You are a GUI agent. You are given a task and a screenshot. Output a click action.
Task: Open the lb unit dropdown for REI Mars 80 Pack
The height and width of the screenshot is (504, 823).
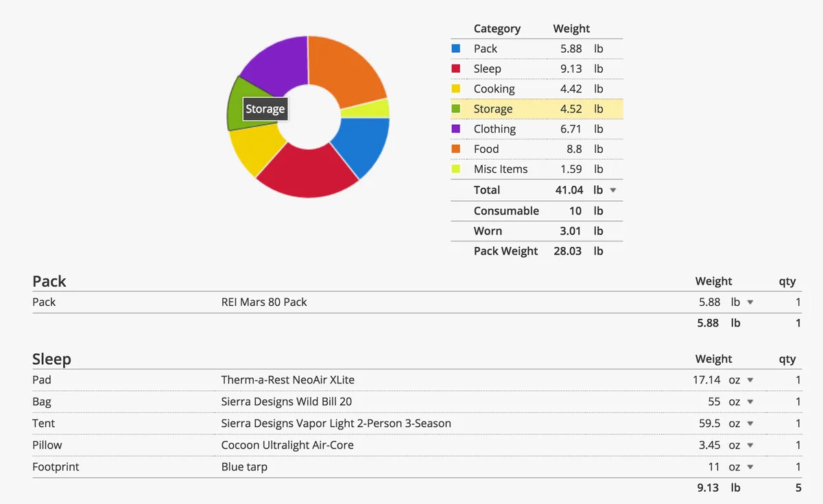coord(750,302)
